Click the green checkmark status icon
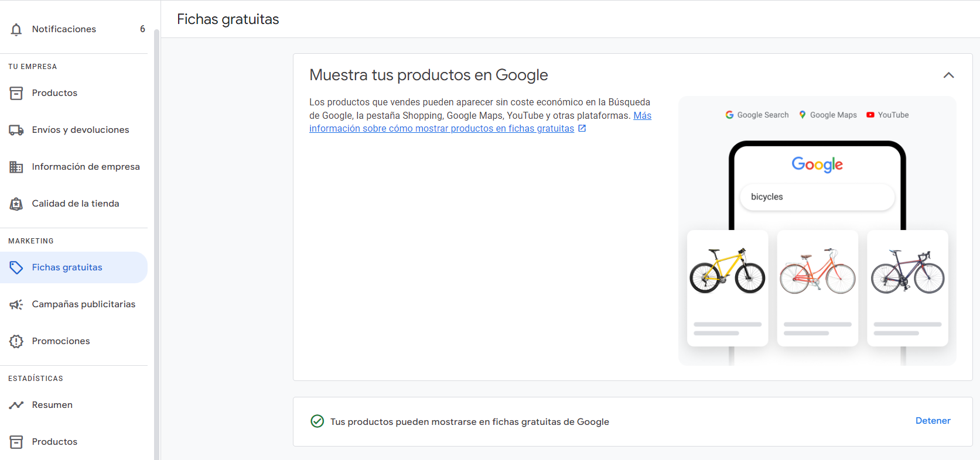 pyautogui.click(x=317, y=421)
